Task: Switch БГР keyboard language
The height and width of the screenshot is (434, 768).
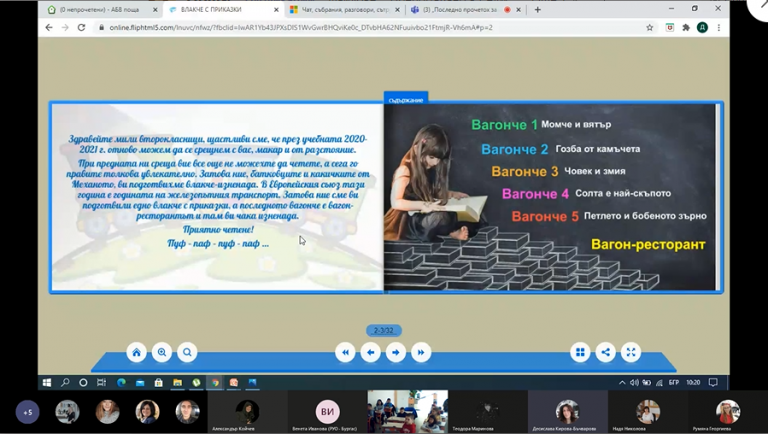Action: 674,383
